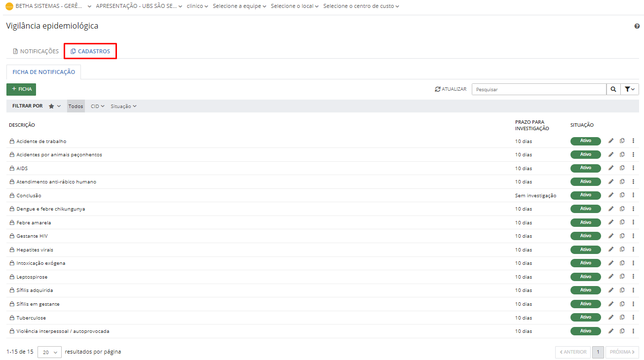Select the Cadastros tab
The image size is (644, 360).
point(90,51)
